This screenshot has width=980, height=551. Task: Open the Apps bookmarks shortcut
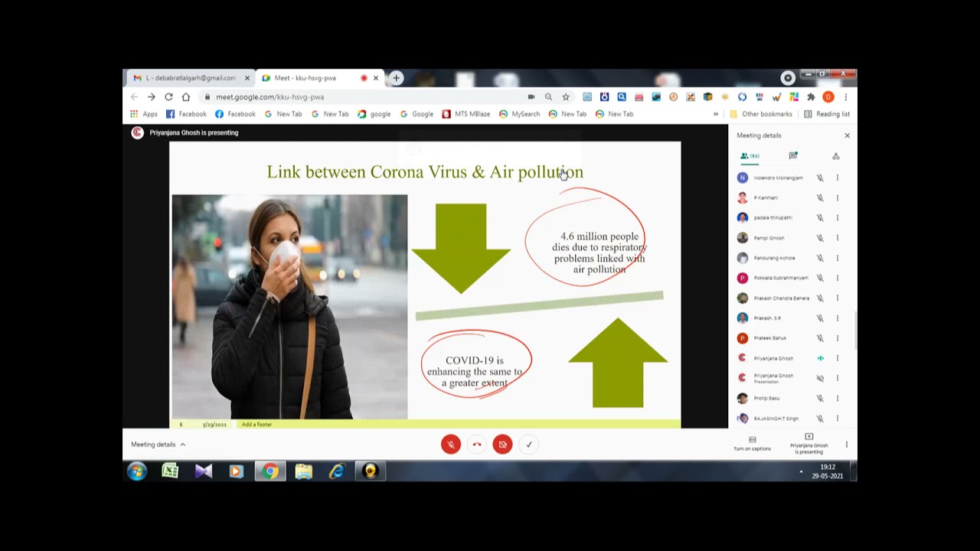coord(143,114)
